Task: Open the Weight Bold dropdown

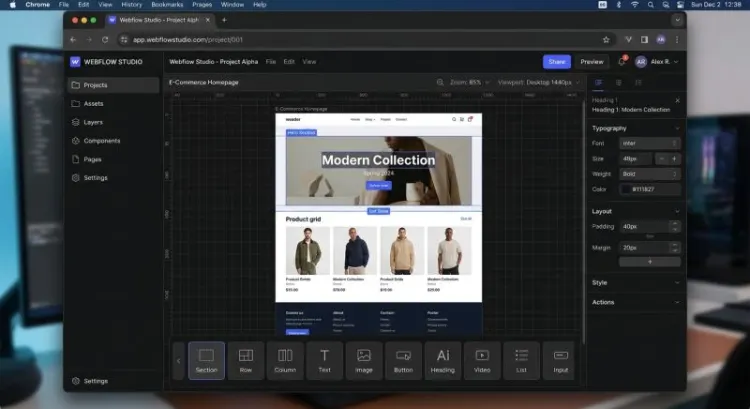Action: tap(650, 174)
